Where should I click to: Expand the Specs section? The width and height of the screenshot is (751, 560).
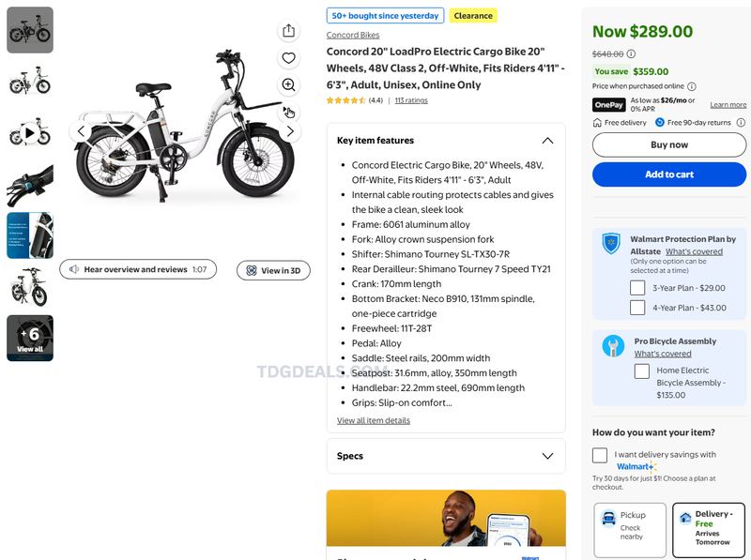(547, 456)
